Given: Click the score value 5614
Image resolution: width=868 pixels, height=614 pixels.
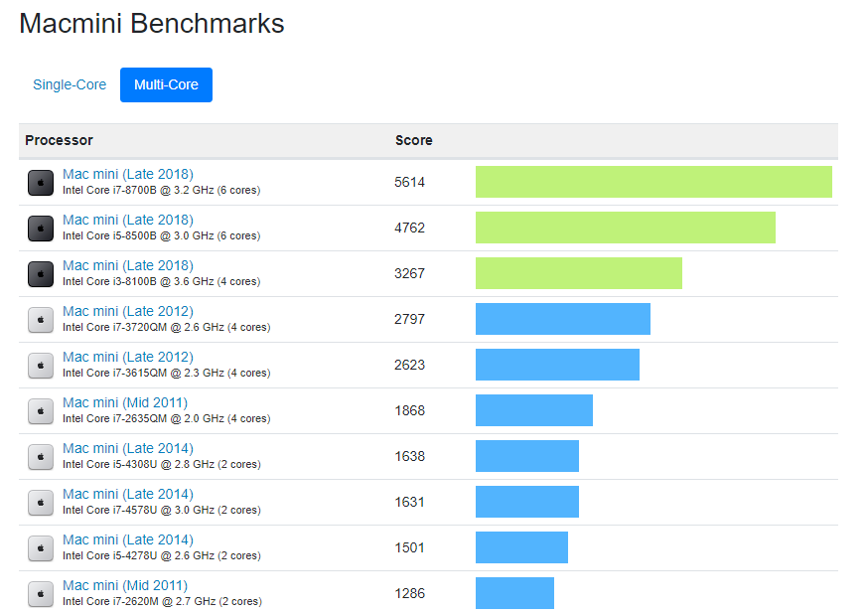Looking at the screenshot, I should 409,182.
